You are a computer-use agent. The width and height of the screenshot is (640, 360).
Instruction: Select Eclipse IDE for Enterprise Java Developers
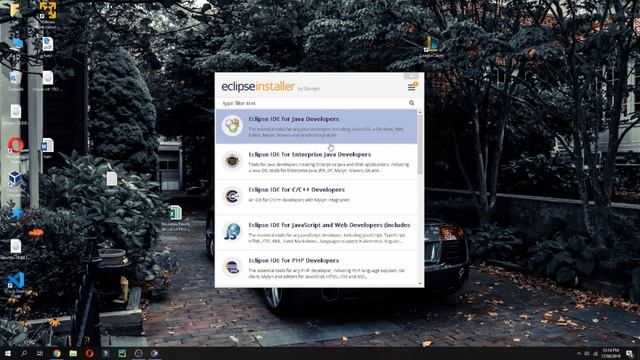pos(316,162)
